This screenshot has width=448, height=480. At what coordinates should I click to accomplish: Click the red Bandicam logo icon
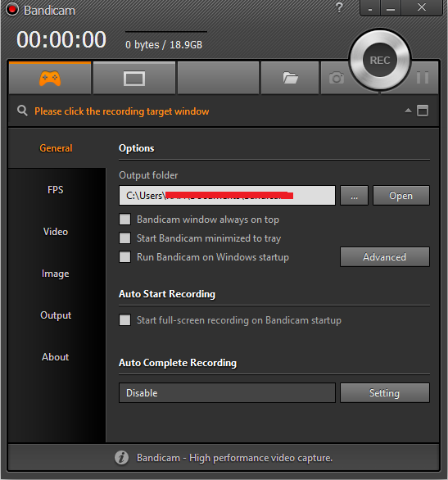pyautogui.click(x=12, y=10)
